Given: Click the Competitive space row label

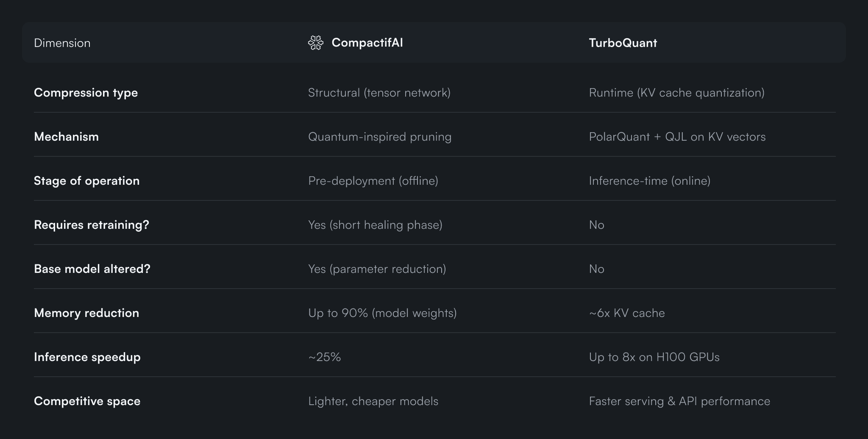Looking at the screenshot, I should [87, 401].
